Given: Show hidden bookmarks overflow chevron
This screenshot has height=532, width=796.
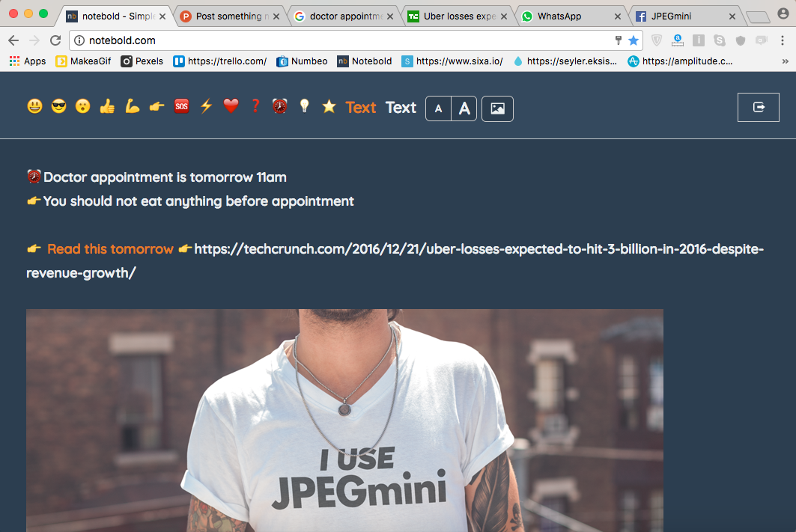Looking at the screenshot, I should pos(786,61).
